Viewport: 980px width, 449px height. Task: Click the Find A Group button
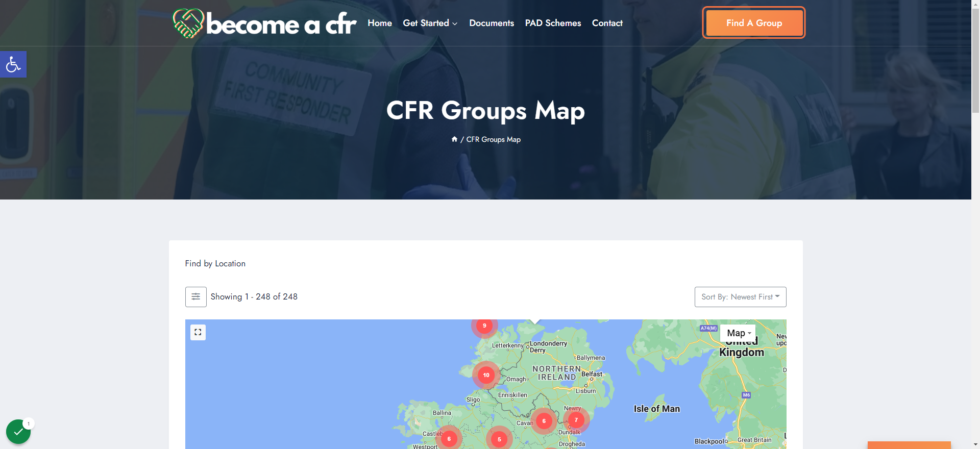click(x=754, y=23)
